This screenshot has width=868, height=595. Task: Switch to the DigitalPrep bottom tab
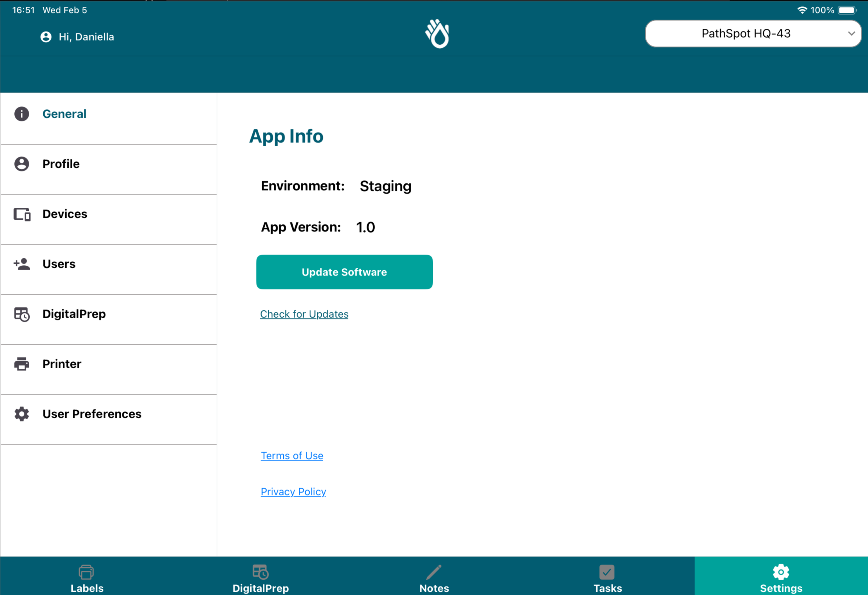coord(260,576)
